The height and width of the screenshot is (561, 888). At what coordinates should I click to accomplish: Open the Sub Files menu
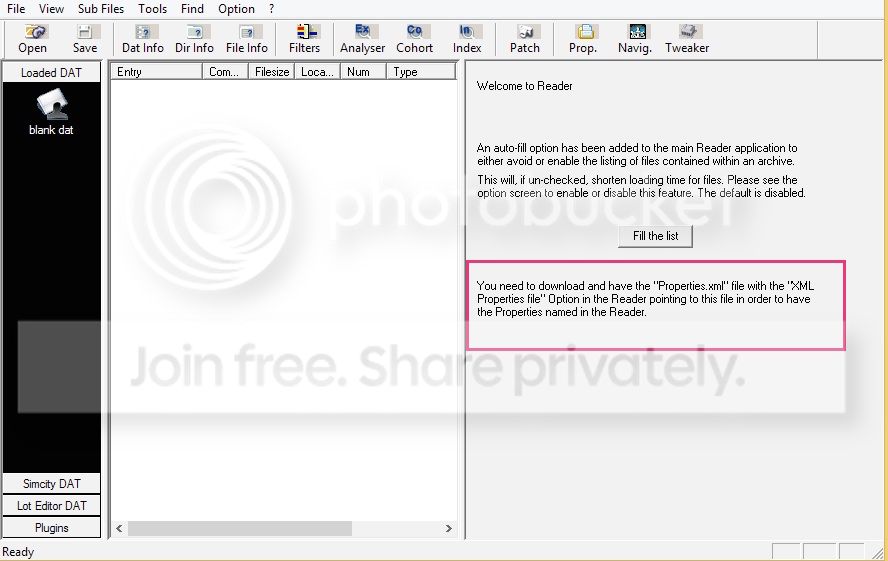click(101, 9)
